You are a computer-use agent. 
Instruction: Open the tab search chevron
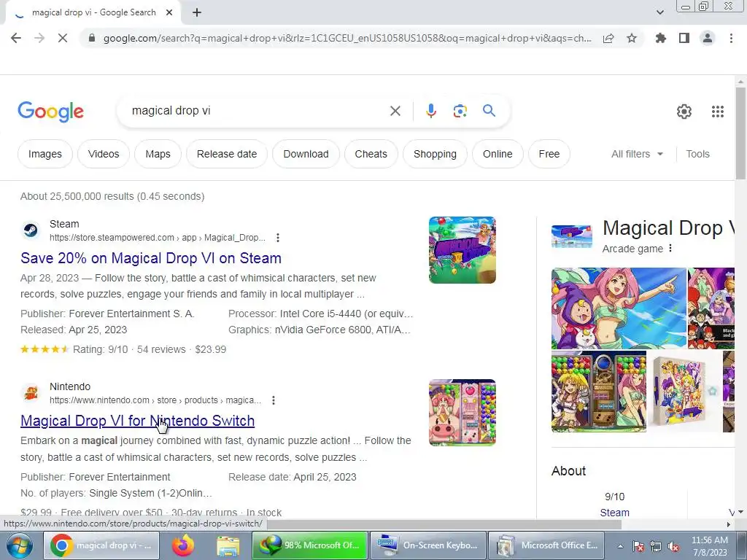tap(659, 12)
